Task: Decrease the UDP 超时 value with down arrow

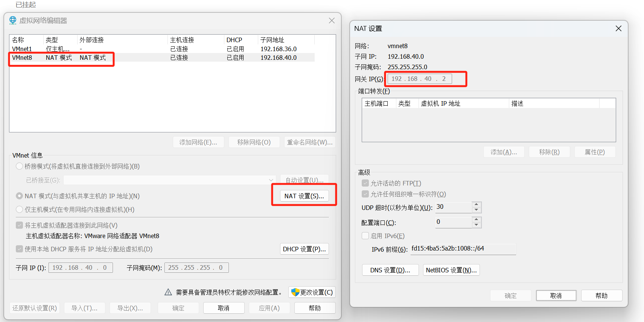Action: (477, 210)
